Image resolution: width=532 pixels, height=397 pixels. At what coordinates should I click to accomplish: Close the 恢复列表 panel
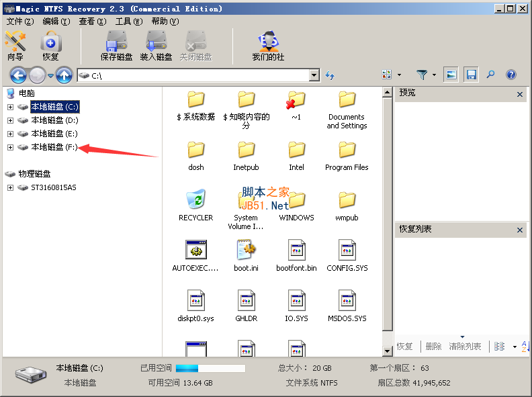click(520, 230)
